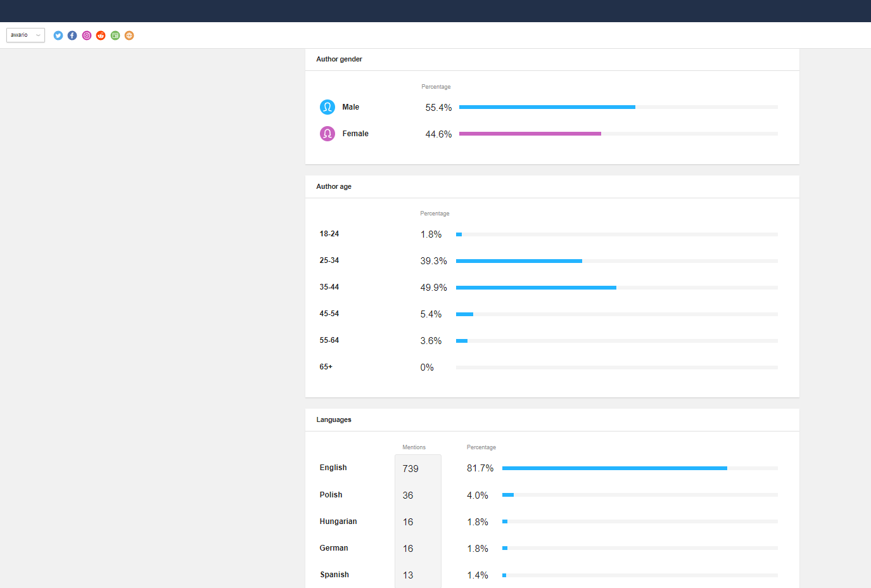Click the Male percentage bar
This screenshot has height=588, width=871.
tap(547, 107)
